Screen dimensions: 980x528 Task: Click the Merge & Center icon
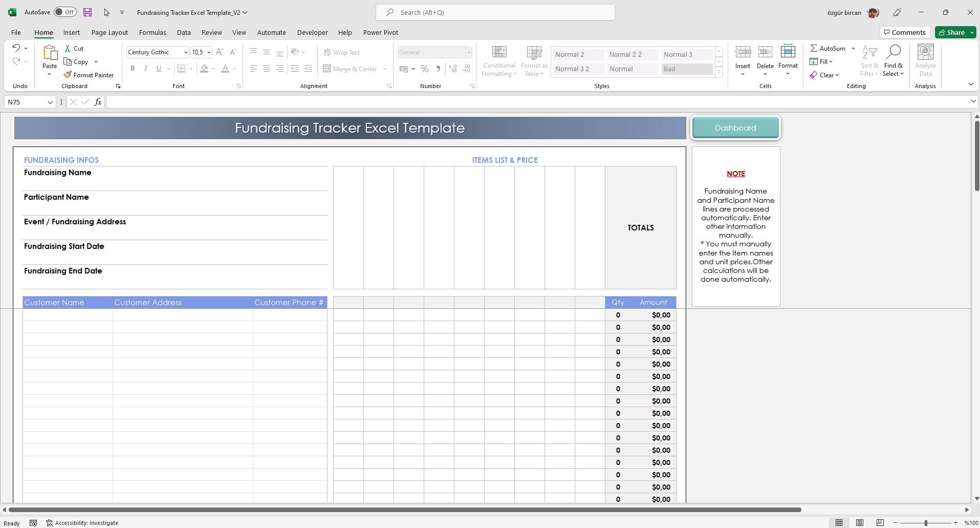326,68
